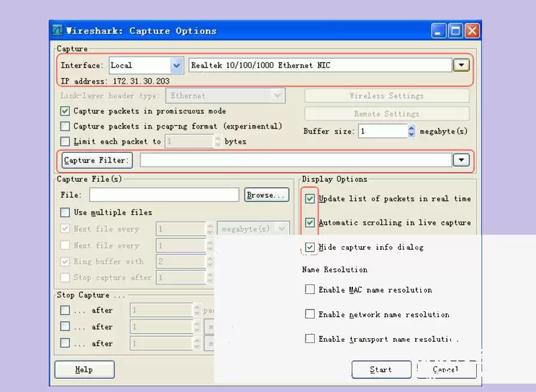Click the Remote Settings button
Viewport: 536px width, 392px height.
click(x=386, y=114)
